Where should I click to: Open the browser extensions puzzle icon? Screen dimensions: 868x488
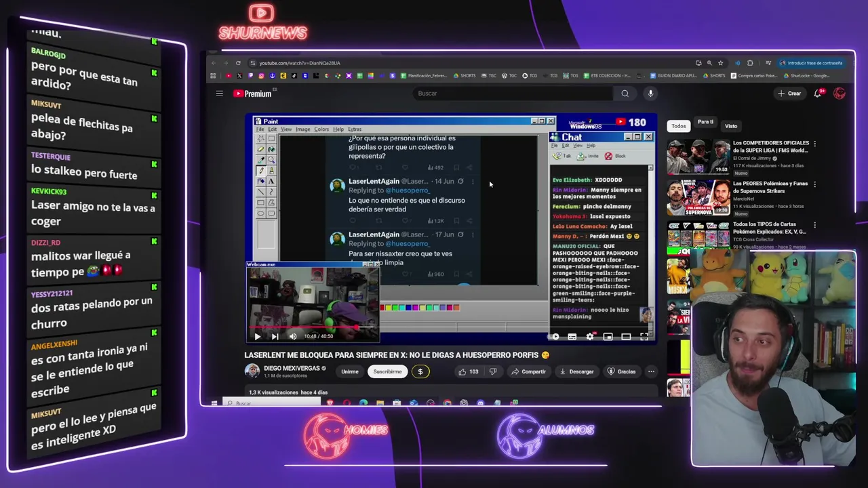750,63
